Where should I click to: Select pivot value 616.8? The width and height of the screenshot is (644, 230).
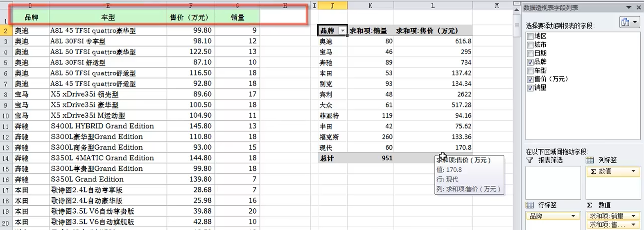[433, 41]
